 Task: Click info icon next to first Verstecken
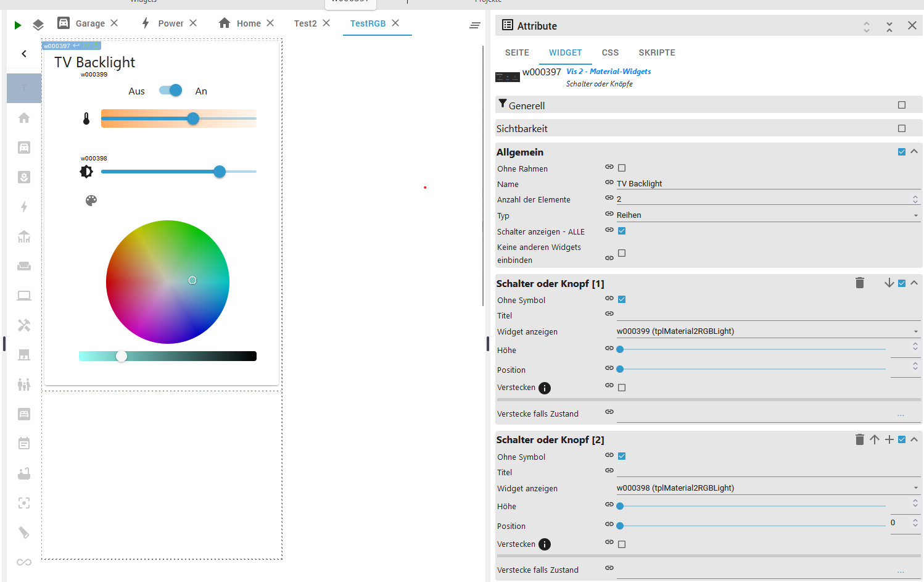pos(545,388)
